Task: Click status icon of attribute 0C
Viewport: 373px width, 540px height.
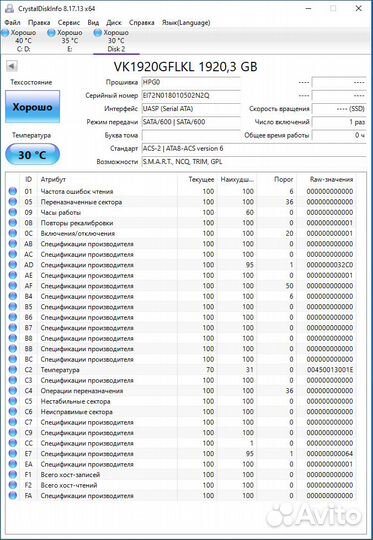Action: (13, 233)
